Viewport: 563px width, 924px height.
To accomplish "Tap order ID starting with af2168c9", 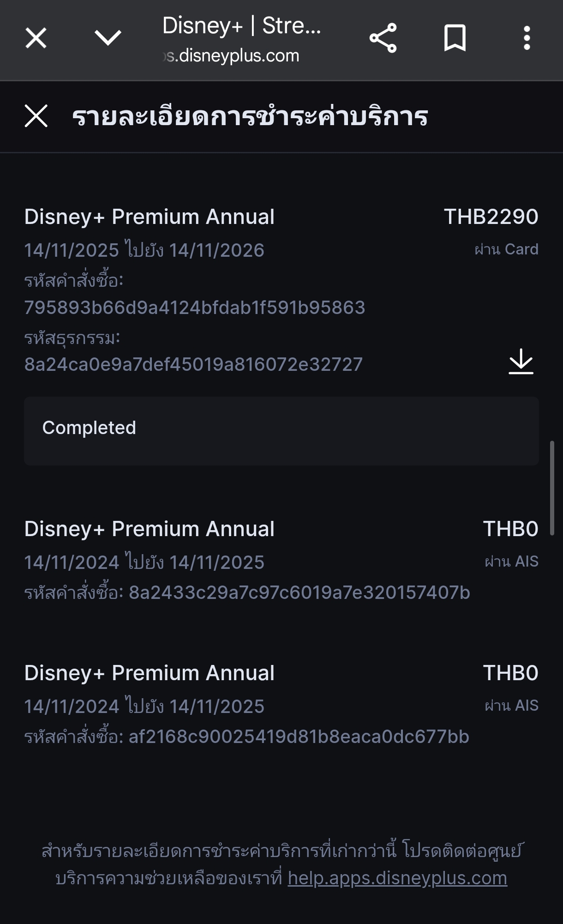I will coord(299,737).
